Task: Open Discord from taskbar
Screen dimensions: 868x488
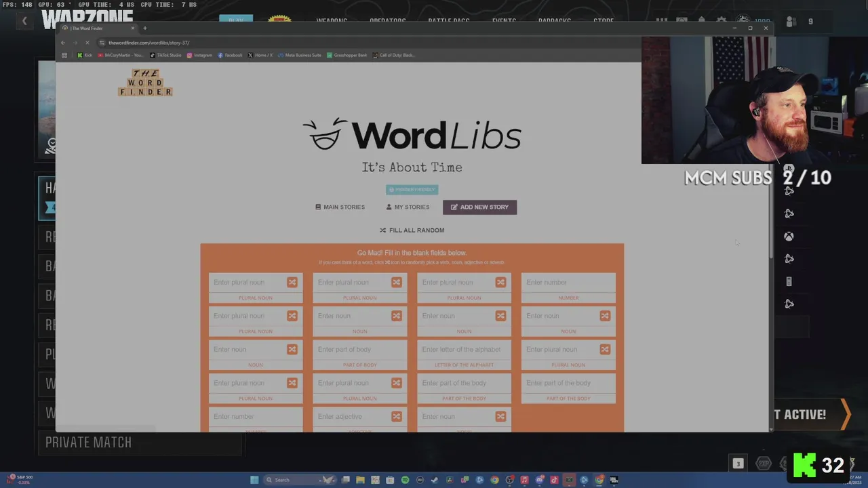Action: (x=539, y=480)
